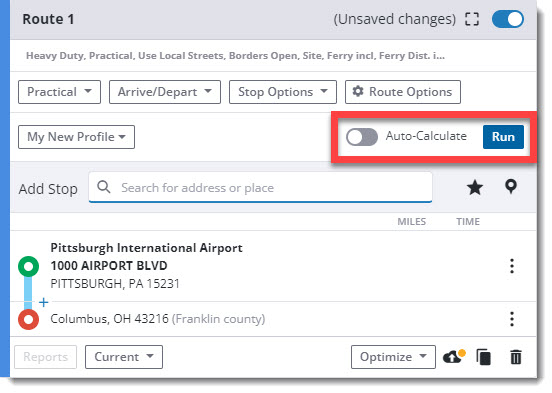Open the three-dot menu for the Columbus stop

(512, 319)
